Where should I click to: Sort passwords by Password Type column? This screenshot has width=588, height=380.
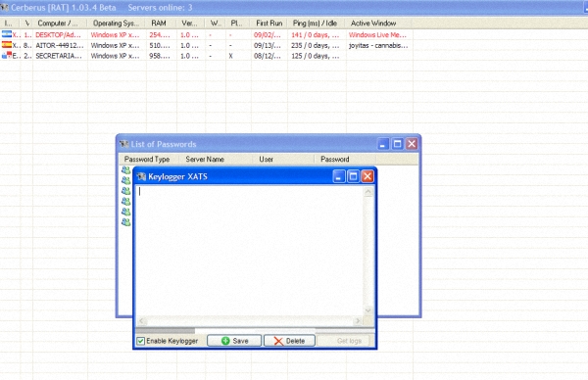(149, 160)
